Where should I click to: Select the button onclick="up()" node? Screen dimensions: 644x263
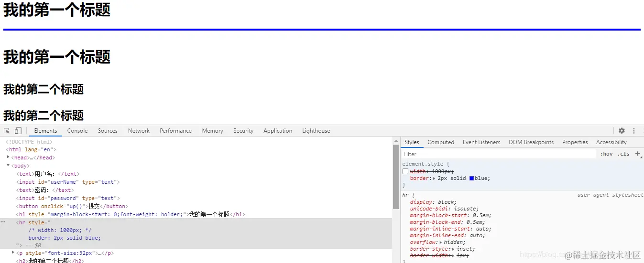pos(72,206)
